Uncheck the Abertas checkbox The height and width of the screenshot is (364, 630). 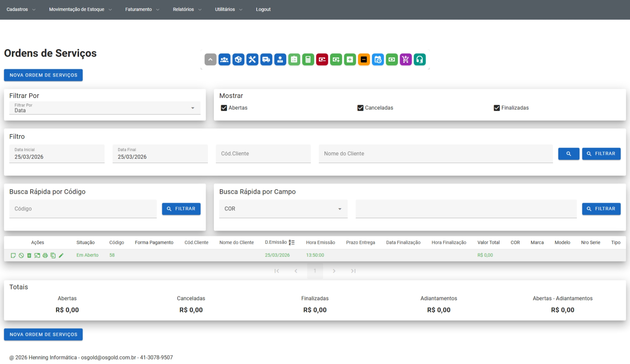[224, 108]
